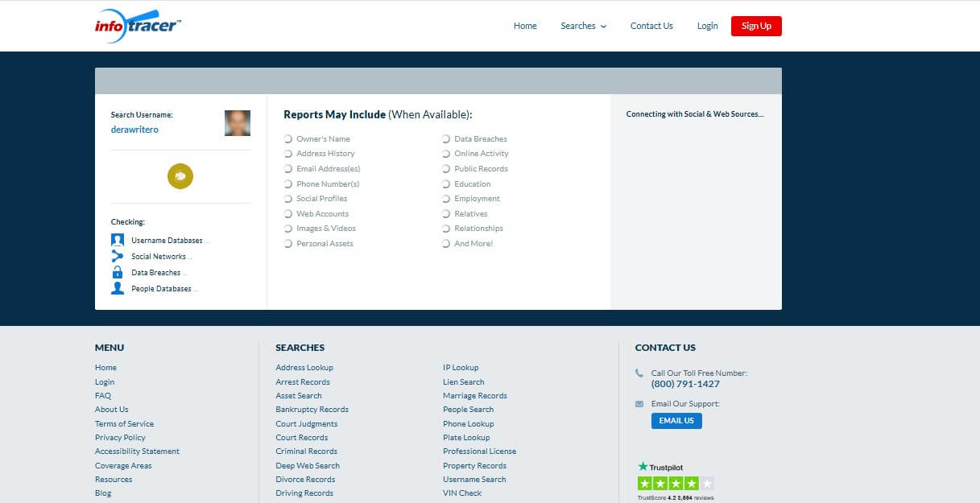Screen dimensions: 980x503
Task: Select the Data Breaches report indicator
Action: [446, 139]
